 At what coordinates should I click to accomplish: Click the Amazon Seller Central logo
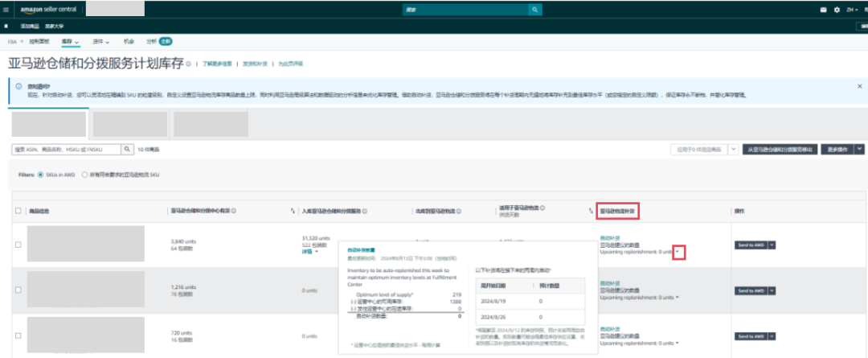click(x=48, y=10)
